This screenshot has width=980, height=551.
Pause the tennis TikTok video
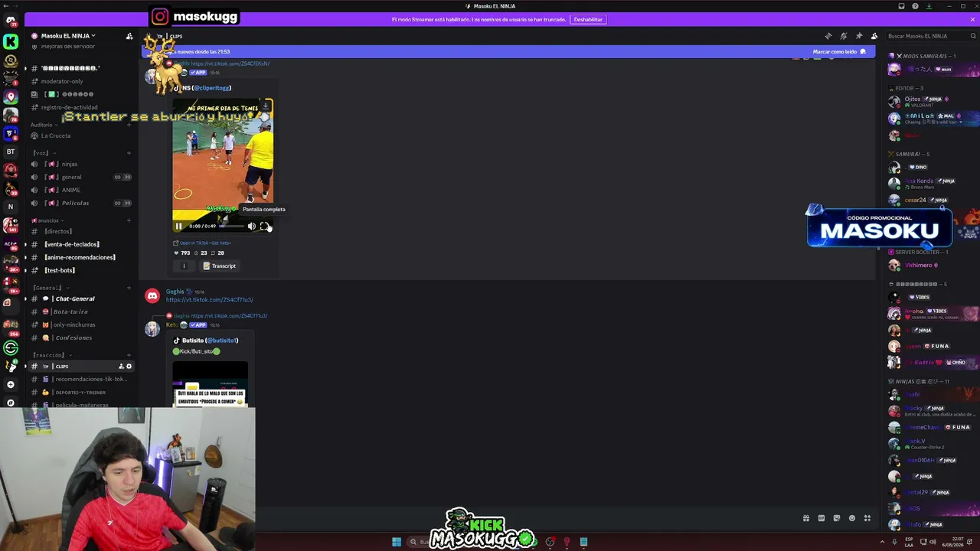point(178,226)
